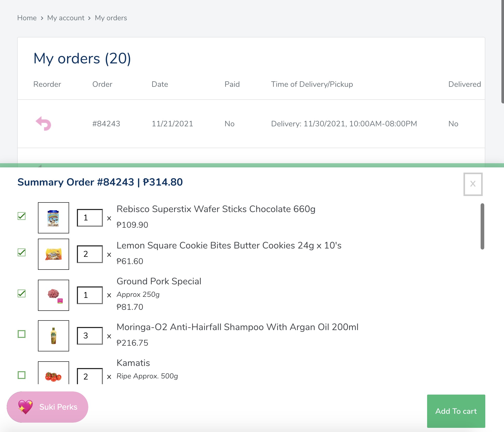Edit quantity field for Ground Pork Special
Screen dimensions: 504x432
click(x=90, y=295)
